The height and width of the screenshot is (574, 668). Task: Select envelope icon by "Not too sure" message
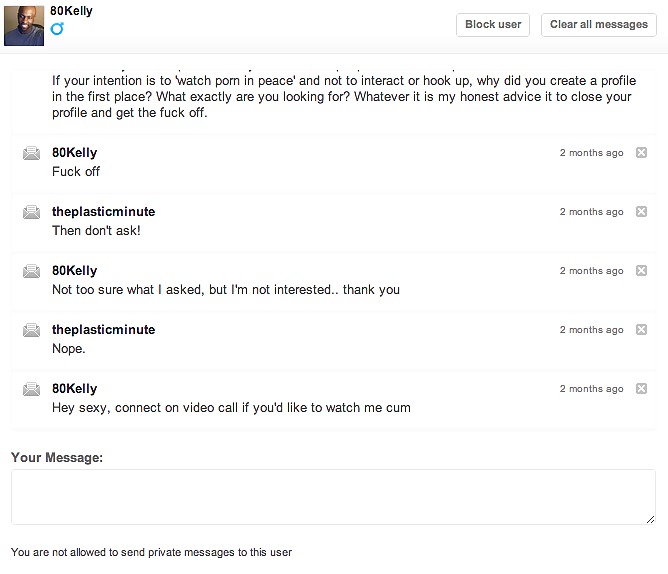click(x=31, y=271)
